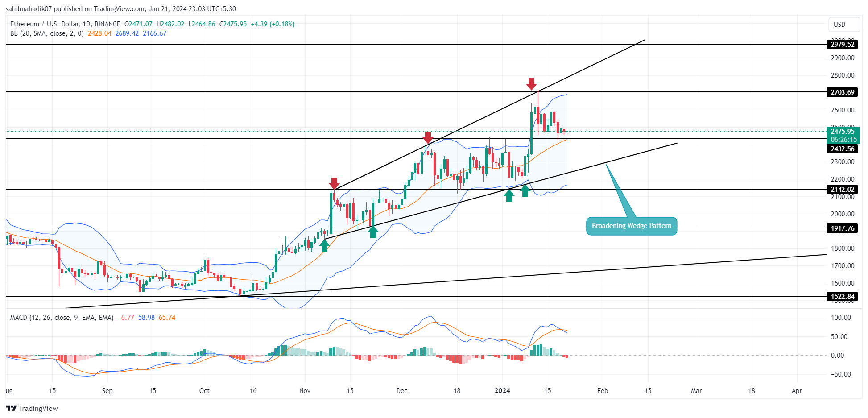Click the BB (20, SMA, close, 2, 0) indicator legend
The height and width of the screenshot is (418, 868).
pos(47,33)
